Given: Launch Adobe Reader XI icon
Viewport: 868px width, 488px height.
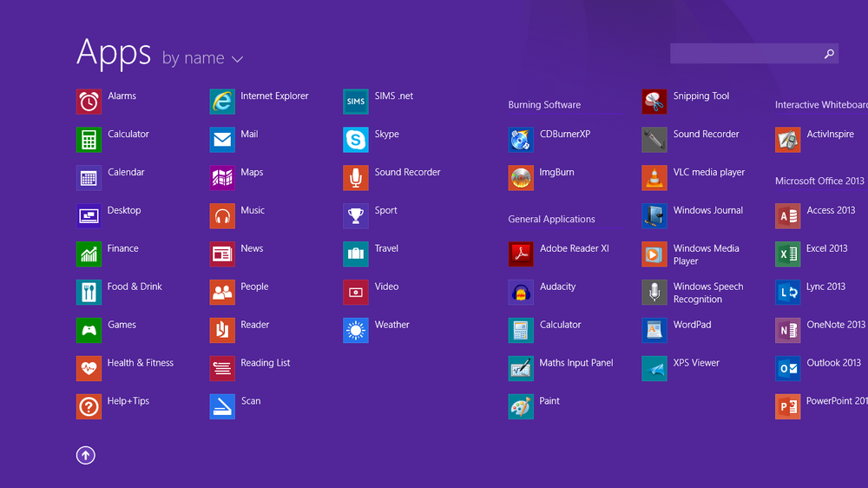Looking at the screenshot, I should pos(521,254).
